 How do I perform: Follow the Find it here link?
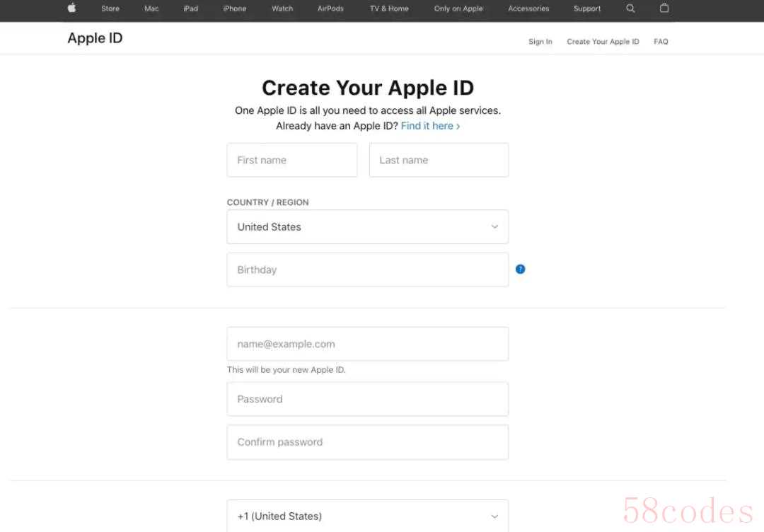pos(430,126)
